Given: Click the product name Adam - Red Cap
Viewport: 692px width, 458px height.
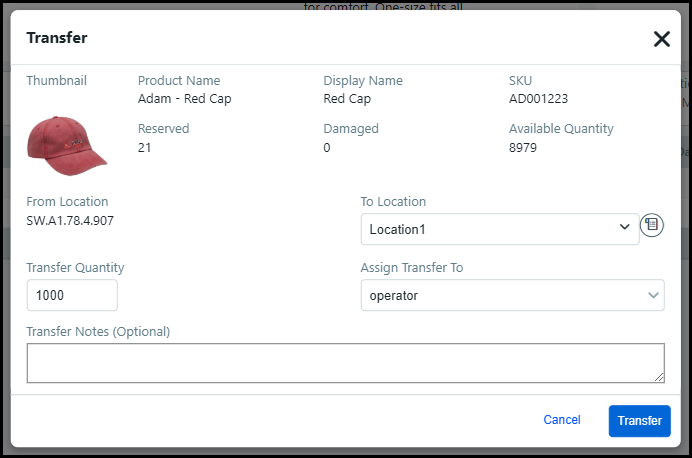Looking at the screenshot, I should pos(184,99).
